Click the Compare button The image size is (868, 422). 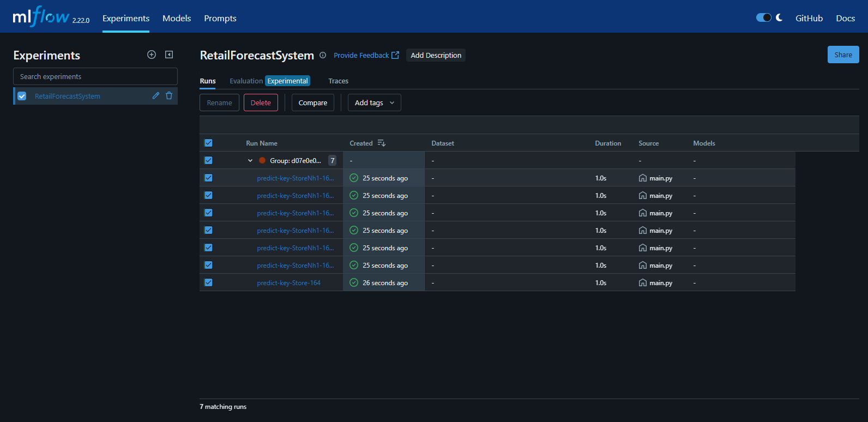pos(313,103)
